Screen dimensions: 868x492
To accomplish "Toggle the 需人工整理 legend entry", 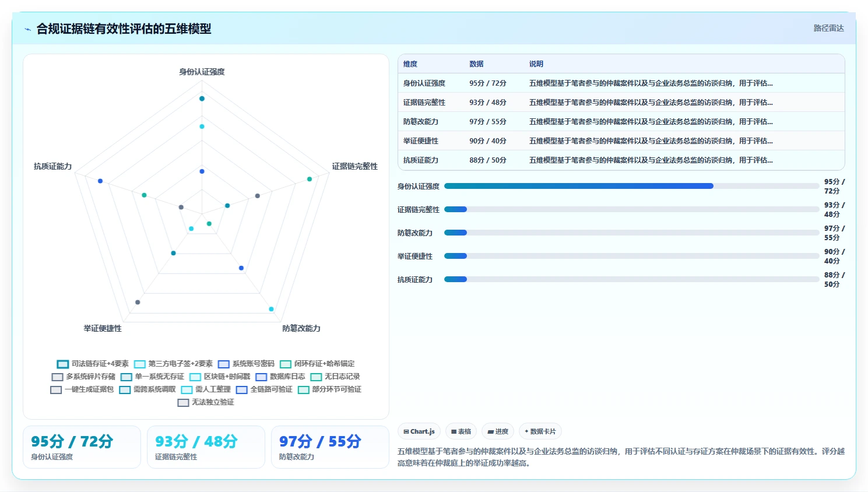I will 206,389.
